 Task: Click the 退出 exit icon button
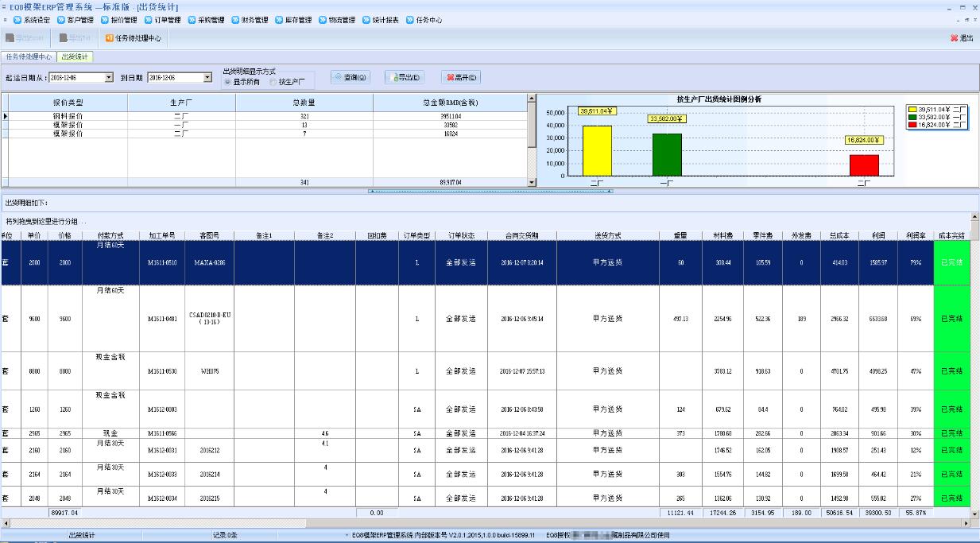(x=962, y=37)
